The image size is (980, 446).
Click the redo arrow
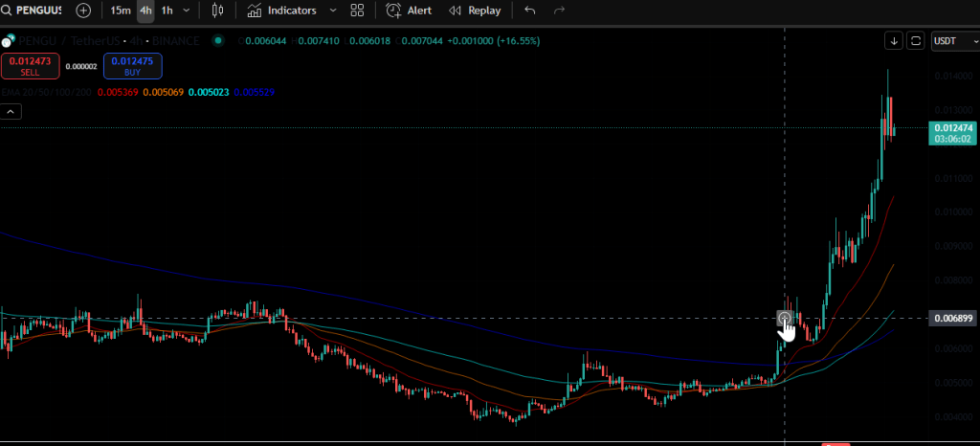(x=559, y=10)
